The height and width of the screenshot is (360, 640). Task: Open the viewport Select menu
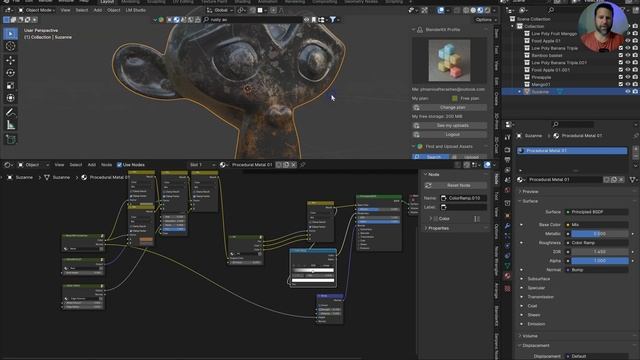[x=82, y=10]
